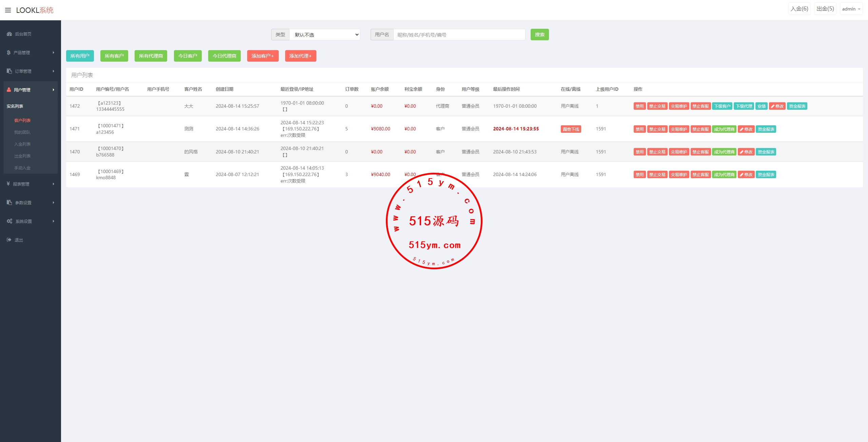
Task: Click the 产品管理 bitcoin icon
Action: pos(8,52)
